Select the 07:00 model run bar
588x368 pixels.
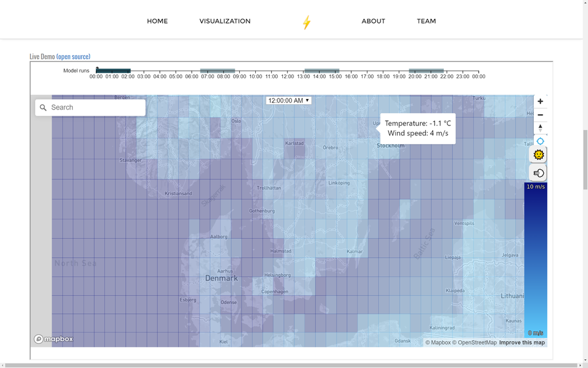(218, 71)
